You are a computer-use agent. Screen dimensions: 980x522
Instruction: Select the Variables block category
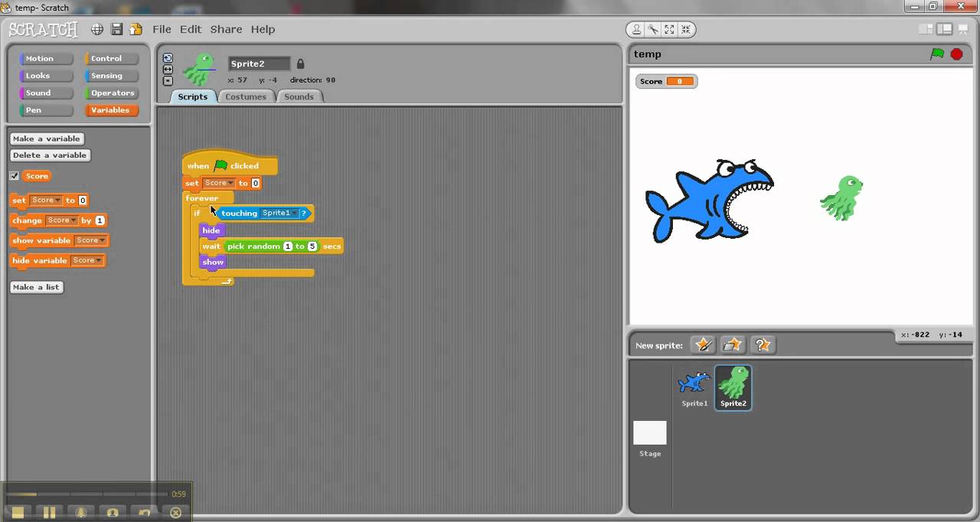point(111,110)
